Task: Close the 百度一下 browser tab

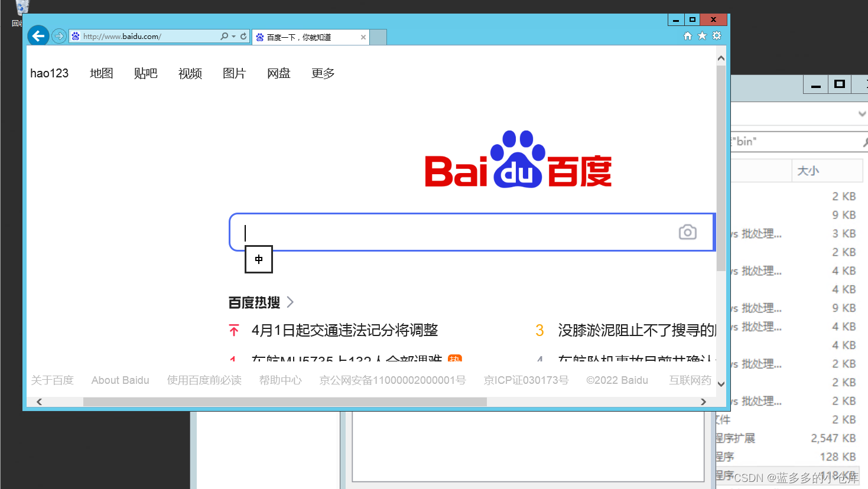Action: 363,37
